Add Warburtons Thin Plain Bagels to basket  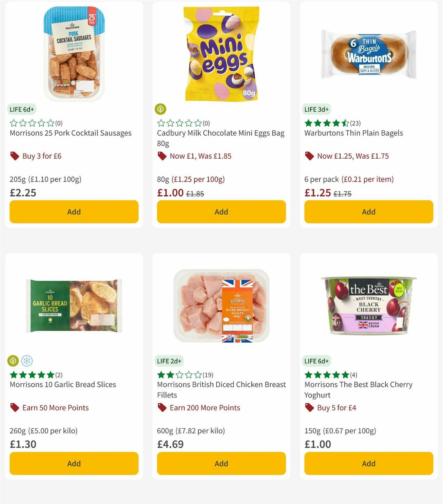point(368,211)
